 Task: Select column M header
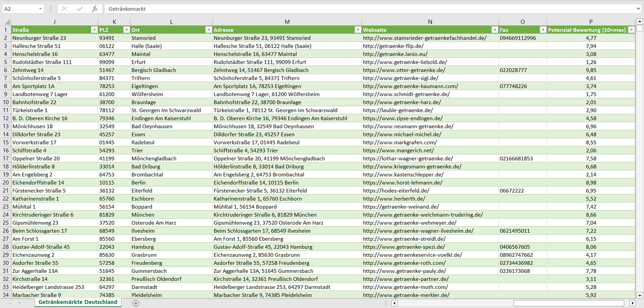tap(287, 22)
